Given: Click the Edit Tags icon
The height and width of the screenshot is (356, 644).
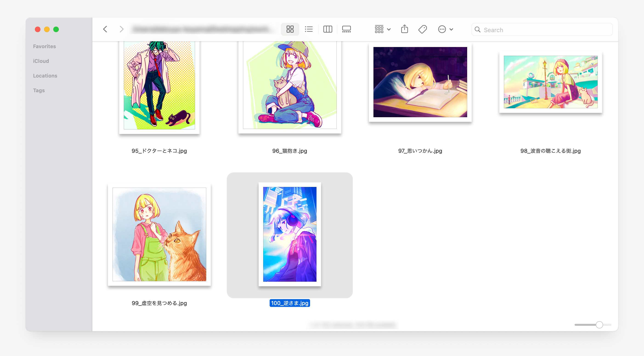Looking at the screenshot, I should [423, 29].
